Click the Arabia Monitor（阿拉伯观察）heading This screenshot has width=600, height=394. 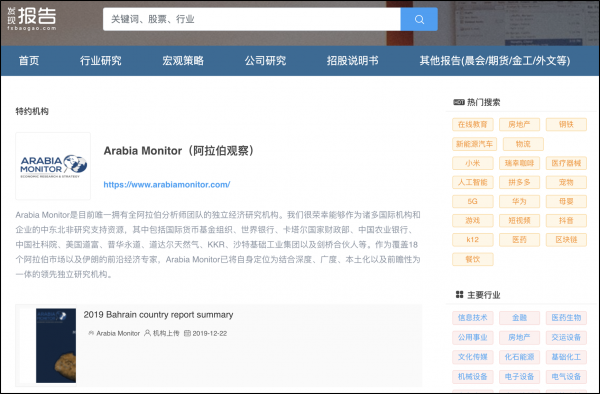(x=180, y=151)
